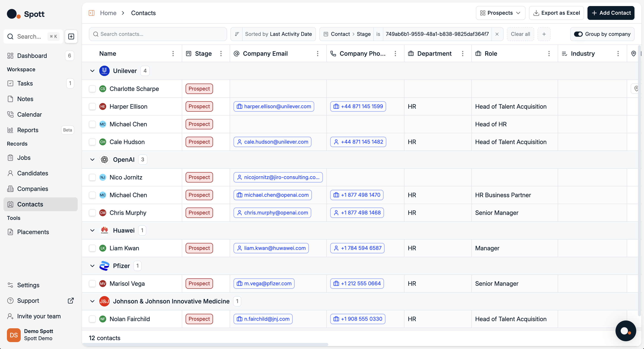Click Export as Excel button

pyautogui.click(x=556, y=13)
